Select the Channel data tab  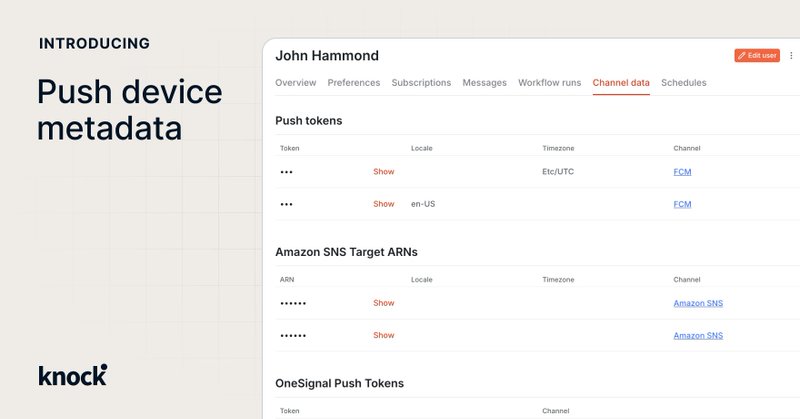tap(621, 83)
